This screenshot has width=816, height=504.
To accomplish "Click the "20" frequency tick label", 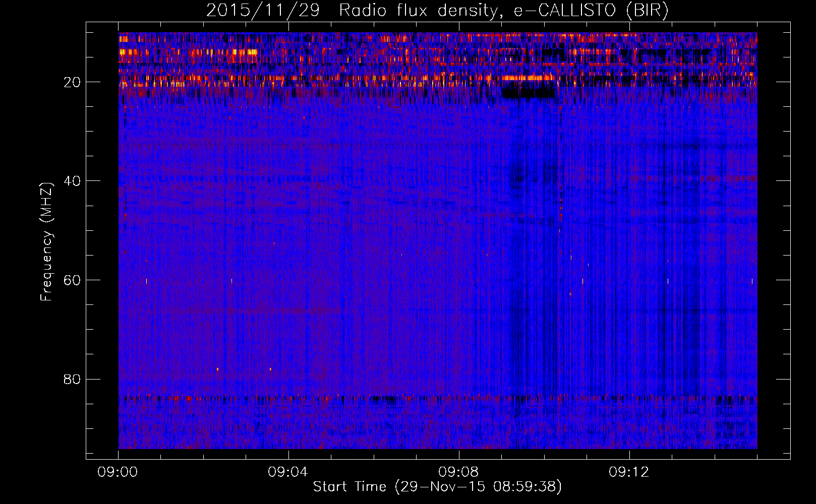I will click(73, 82).
